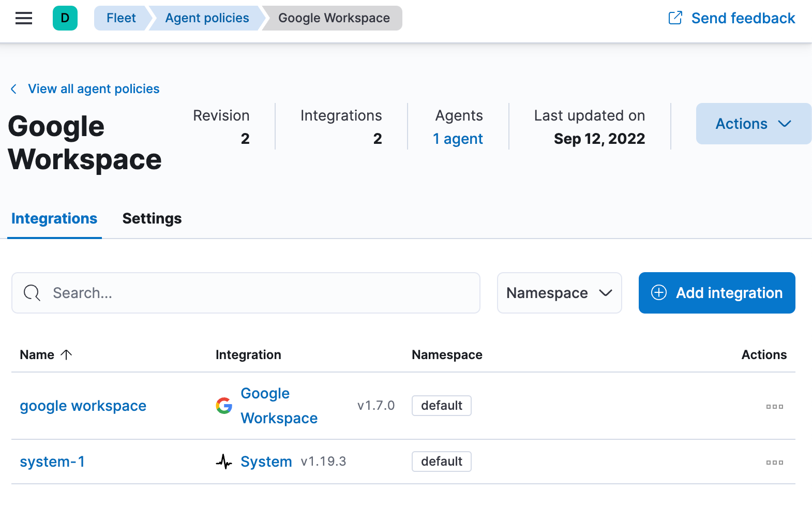Screen dimensions: 812x505
Task: Click version v1.7.0 text
Action: coord(376,406)
